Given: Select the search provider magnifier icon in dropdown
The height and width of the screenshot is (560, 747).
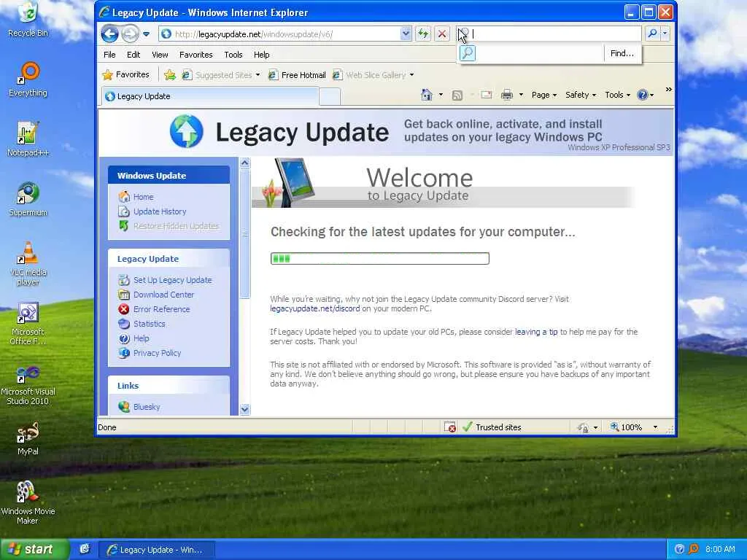Looking at the screenshot, I should tap(468, 53).
